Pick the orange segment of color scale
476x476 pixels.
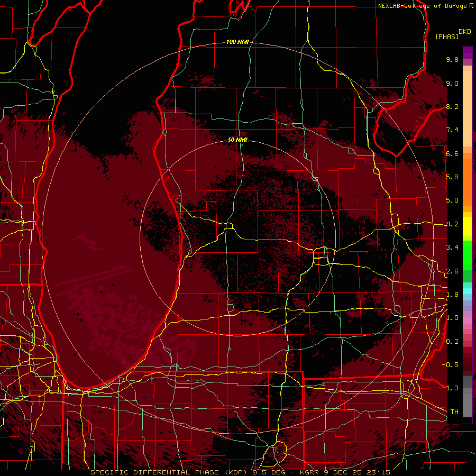point(467,182)
